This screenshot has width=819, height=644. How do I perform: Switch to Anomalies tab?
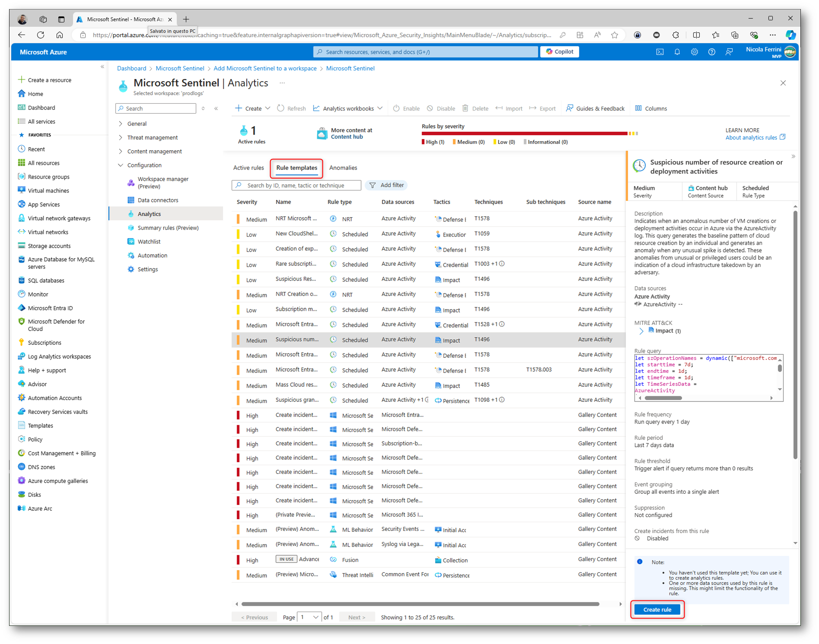coord(343,167)
